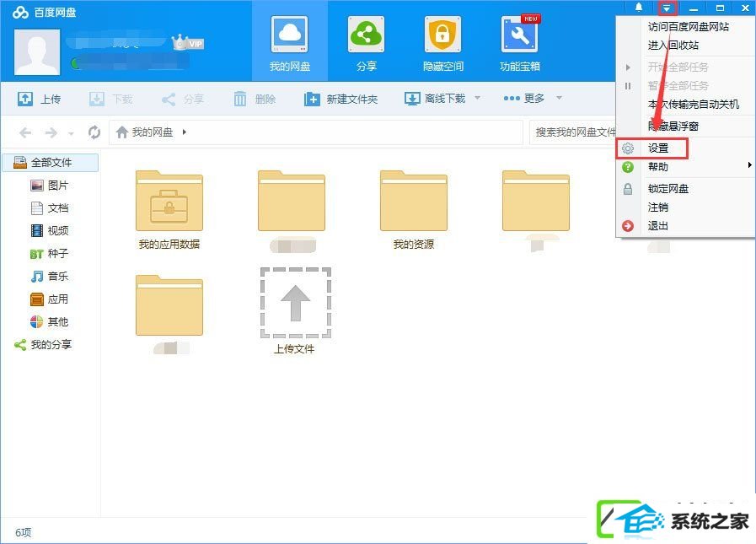Choose 退出 exit from the menu
The image size is (756, 544).
[x=657, y=225]
